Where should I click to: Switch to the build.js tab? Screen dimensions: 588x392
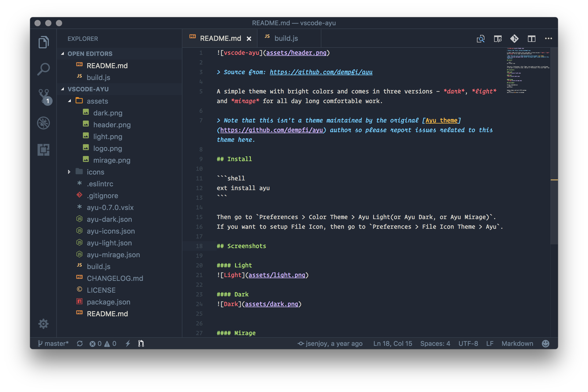click(x=286, y=38)
